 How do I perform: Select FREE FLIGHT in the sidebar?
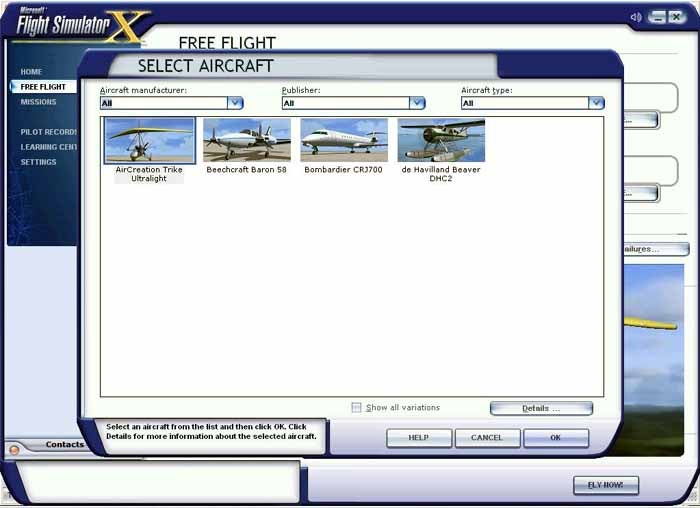pyautogui.click(x=43, y=87)
